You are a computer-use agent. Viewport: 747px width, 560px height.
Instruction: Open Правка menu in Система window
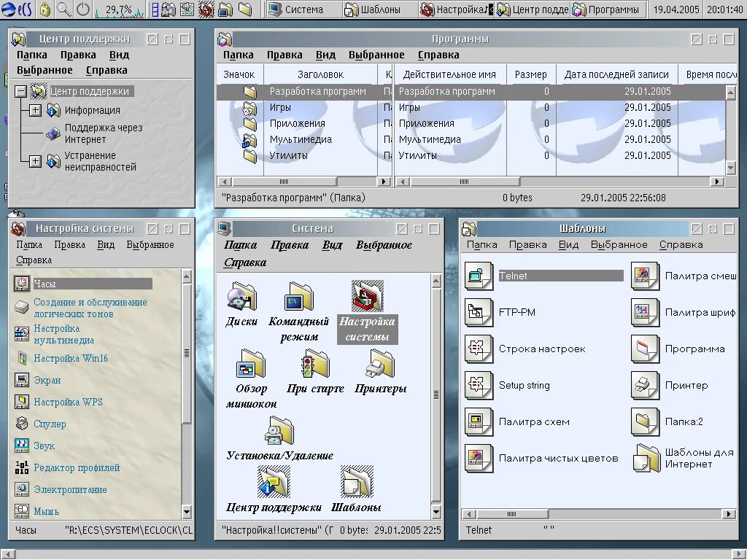(x=290, y=245)
